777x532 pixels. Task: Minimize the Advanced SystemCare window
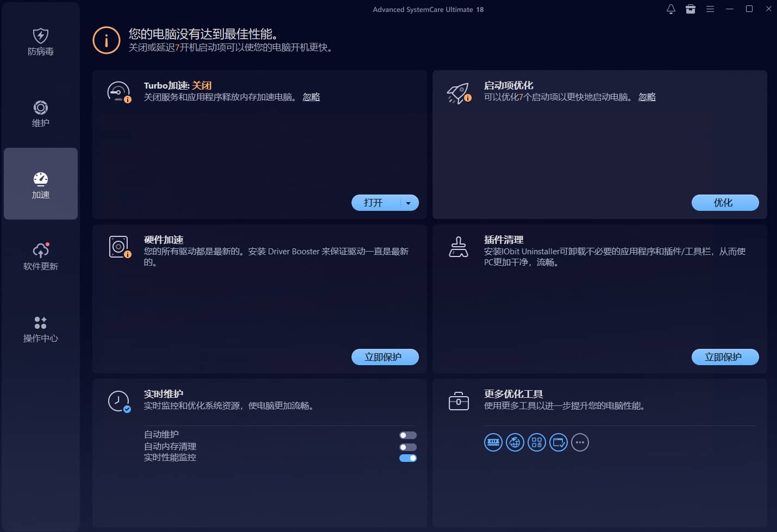pos(730,9)
